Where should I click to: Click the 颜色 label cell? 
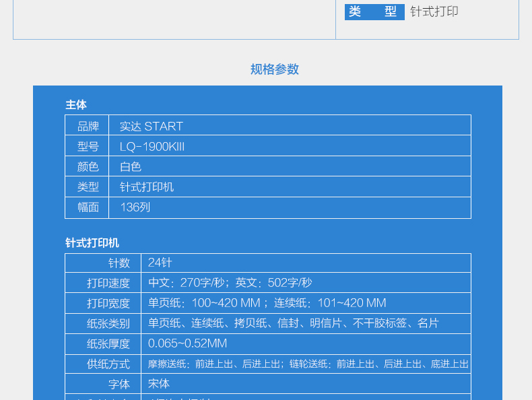click(88, 166)
